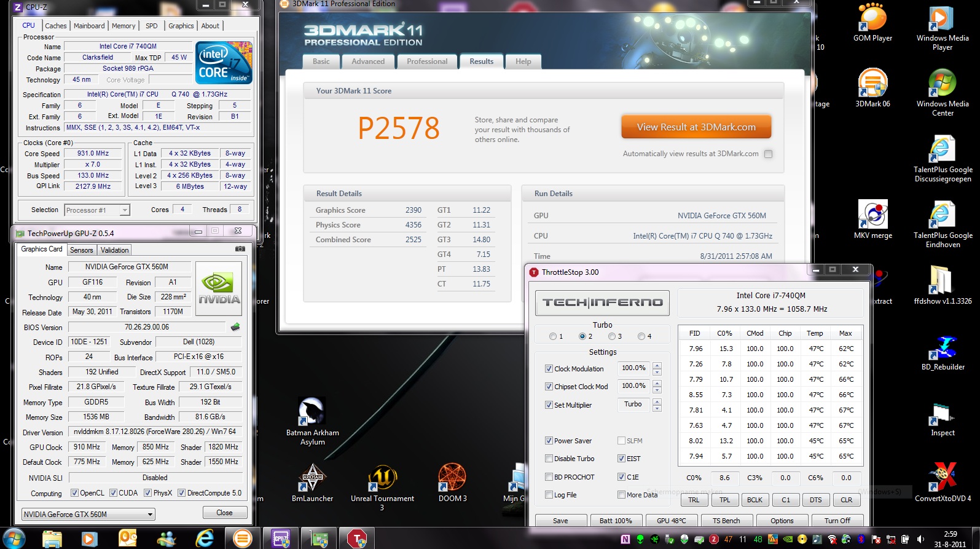Open the Sensors tab in GPU-Z
Screen dimensions: 980x549
click(81, 250)
